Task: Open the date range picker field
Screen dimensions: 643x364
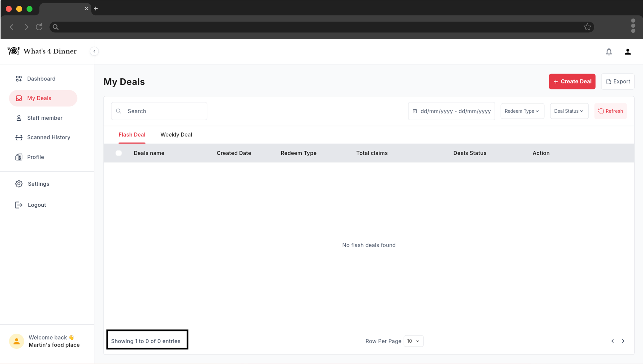Action: click(x=451, y=111)
